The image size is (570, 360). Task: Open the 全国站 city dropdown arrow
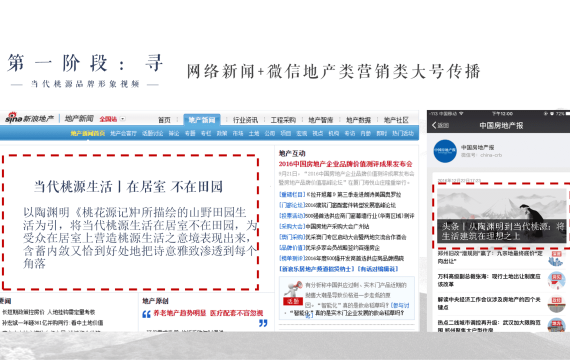click(x=123, y=119)
